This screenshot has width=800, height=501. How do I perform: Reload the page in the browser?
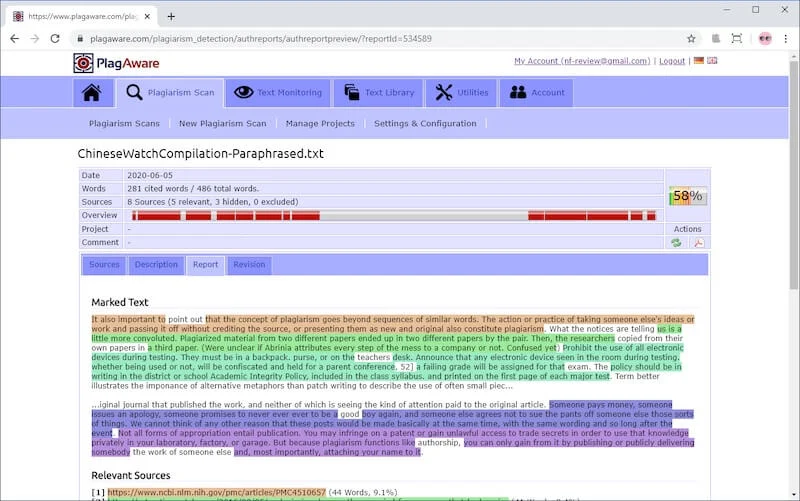(x=55, y=39)
